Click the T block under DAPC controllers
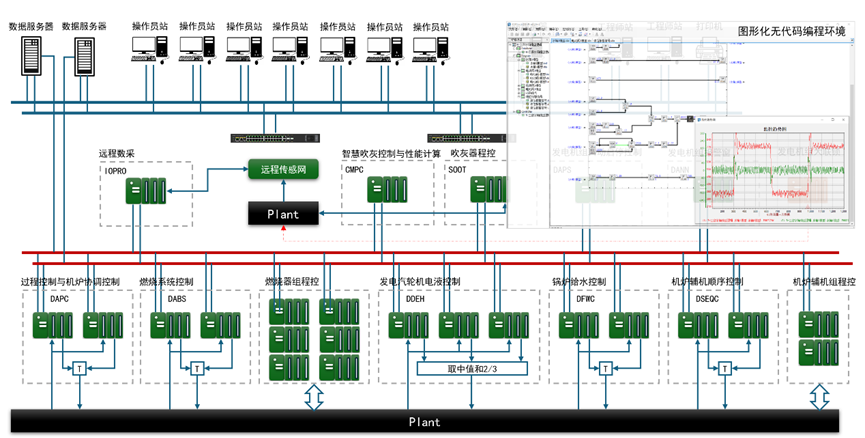This screenshot has height=438, width=865. pyautogui.click(x=78, y=369)
